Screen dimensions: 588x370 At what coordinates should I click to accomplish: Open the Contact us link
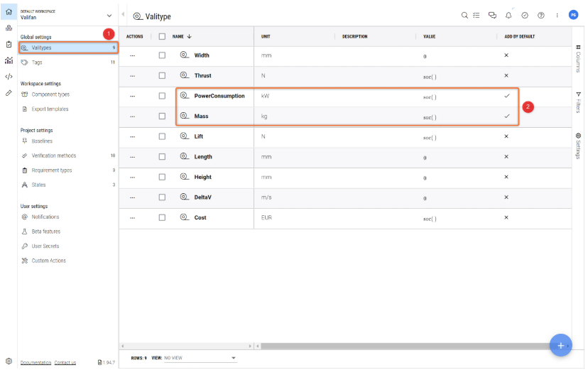65,362
